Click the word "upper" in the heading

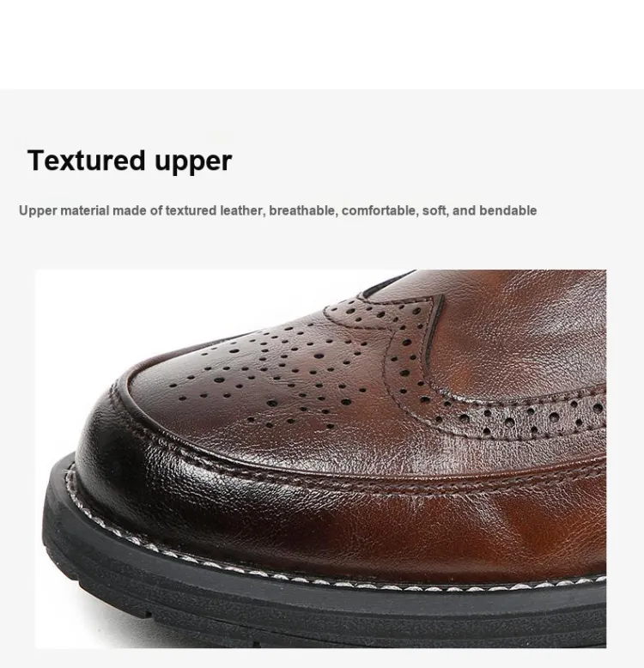click(x=193, y=162)
